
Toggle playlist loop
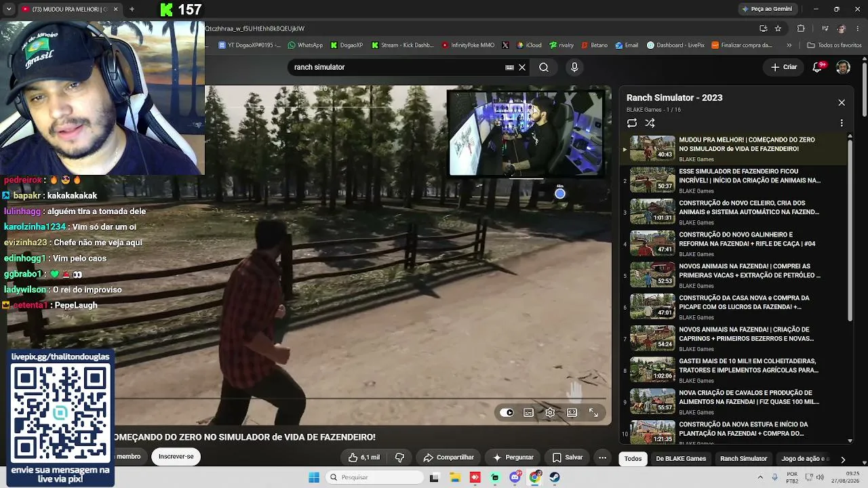(632, 123)
